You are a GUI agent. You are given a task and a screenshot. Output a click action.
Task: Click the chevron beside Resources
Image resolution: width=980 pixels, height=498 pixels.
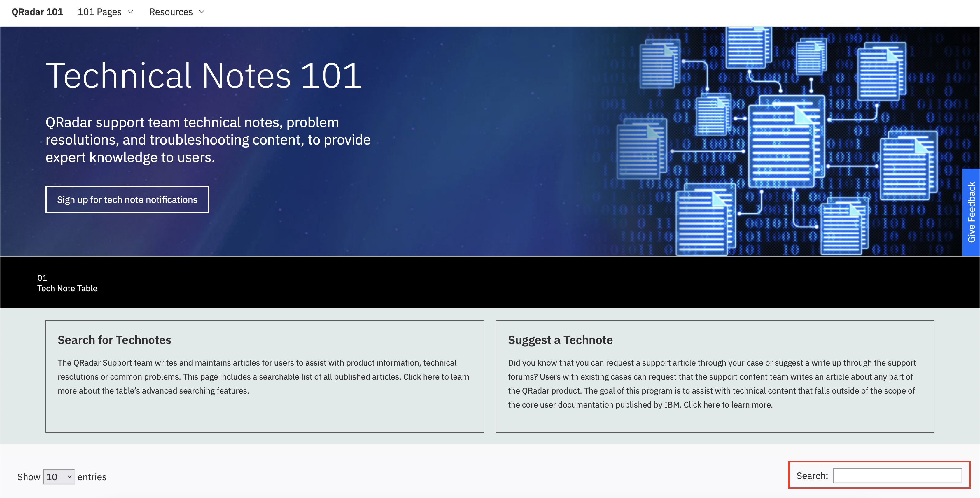[x=202, y=12]
